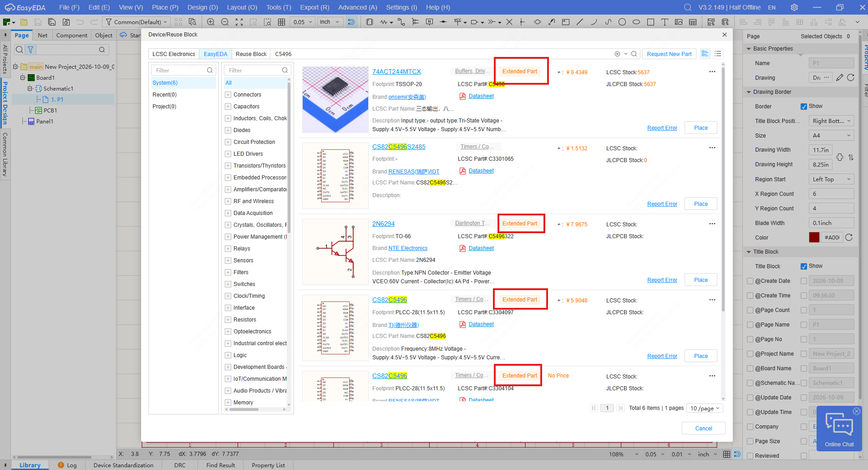868x470 pixels.
Task: Open the Region Start dropdown
Action: pyautogui.click(x=831, y=179)
